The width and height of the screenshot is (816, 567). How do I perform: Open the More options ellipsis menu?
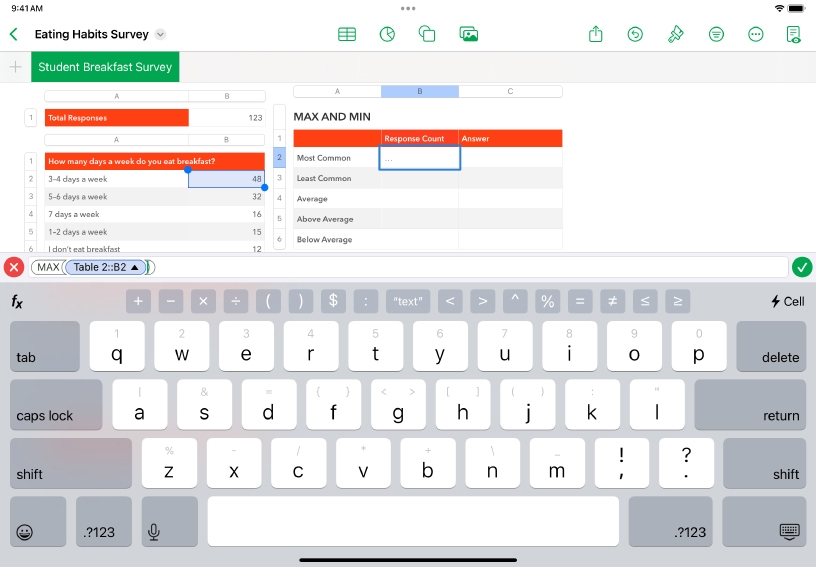tap(756, 34)
